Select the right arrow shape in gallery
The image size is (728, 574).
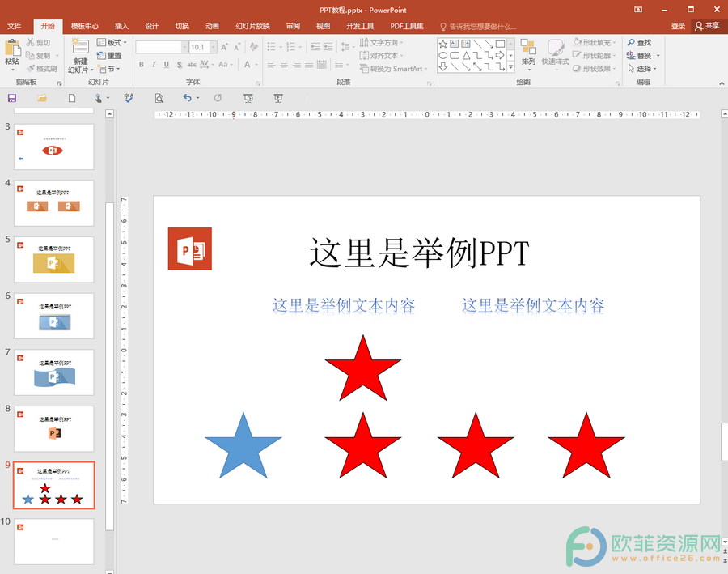pyautogui.click(x=500, y=56)
